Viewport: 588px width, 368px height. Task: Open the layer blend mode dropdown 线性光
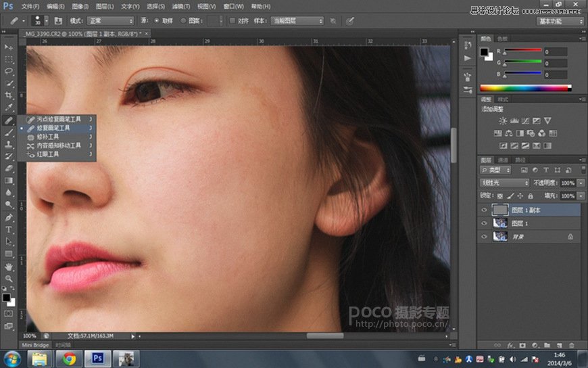(x=504, y=183)
